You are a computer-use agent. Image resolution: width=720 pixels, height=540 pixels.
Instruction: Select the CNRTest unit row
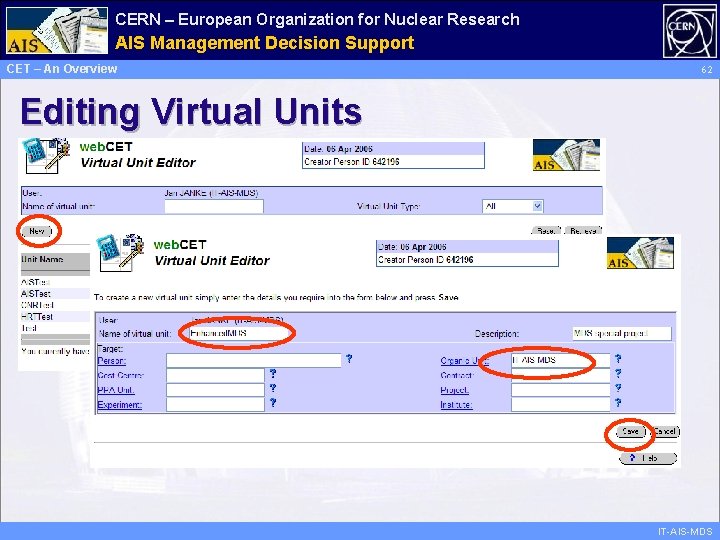pyautogui.click(x=55, y=305)
